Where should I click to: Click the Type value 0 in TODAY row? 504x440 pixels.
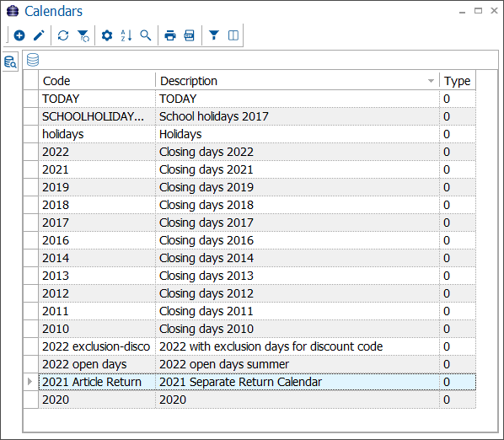pos(458,99)
